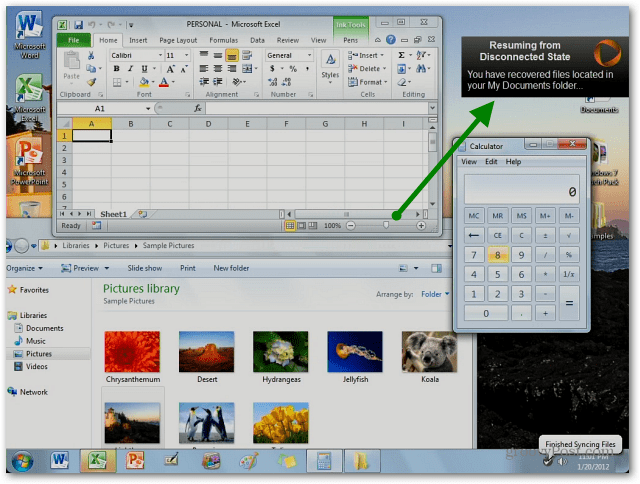This screenshot has width=640, height=484.
Task: Switch to the Formulas tab
Action: pyautogui.click(x=223, y=40)
